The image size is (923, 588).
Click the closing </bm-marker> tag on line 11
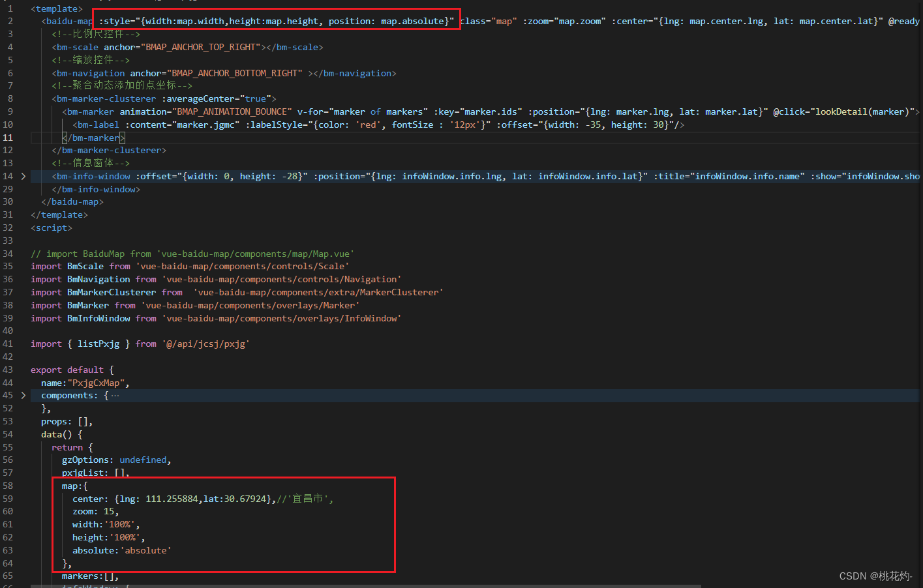[93, 138]
